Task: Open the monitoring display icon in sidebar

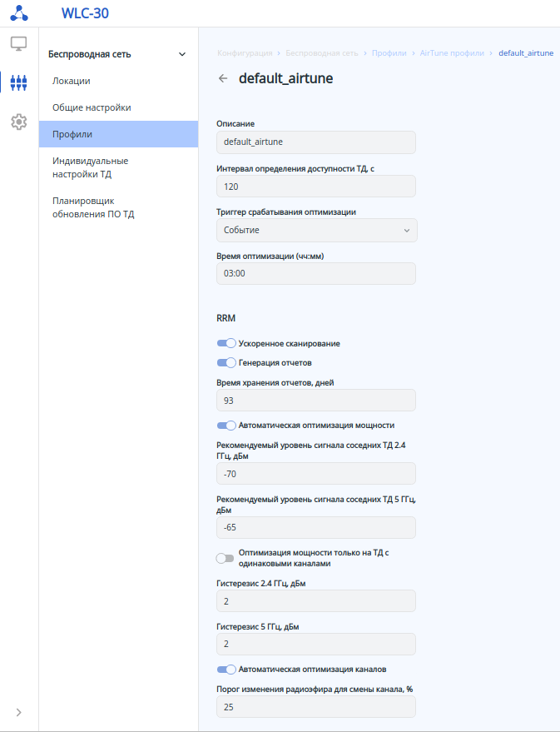Action: [18, 44]
